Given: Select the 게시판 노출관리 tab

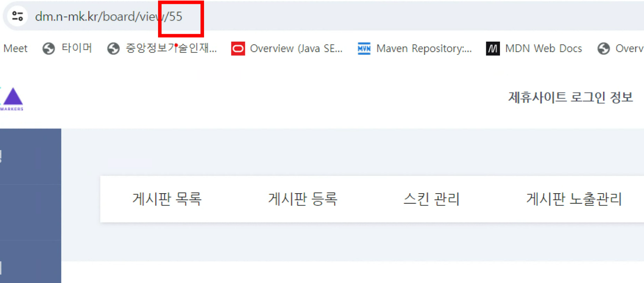Looking at the screenshot, I should pyautogui.click(x=574, y=199).
